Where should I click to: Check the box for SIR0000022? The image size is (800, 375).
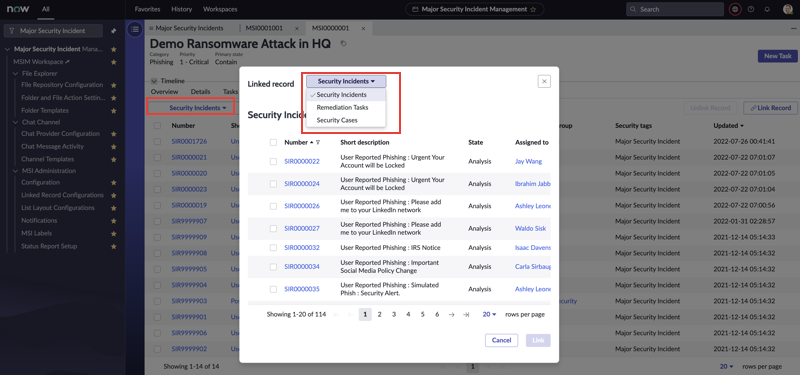click(273, 161)
